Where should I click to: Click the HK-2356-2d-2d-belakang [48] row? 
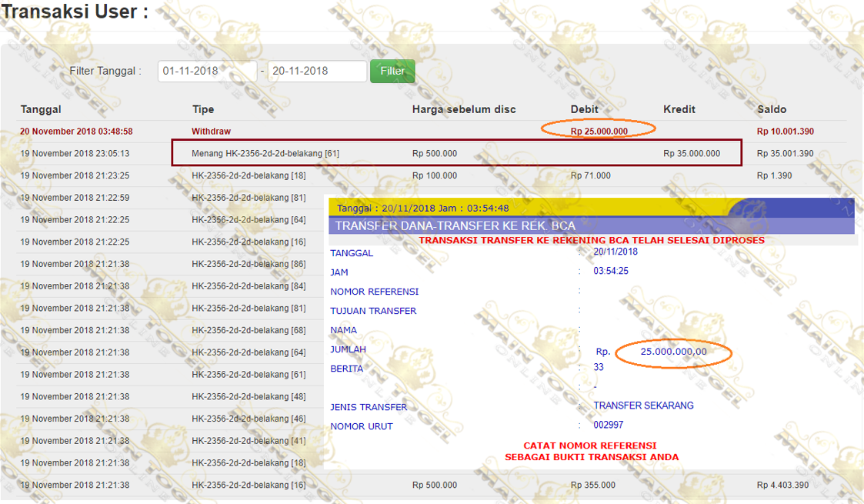(x=249, y=397)
